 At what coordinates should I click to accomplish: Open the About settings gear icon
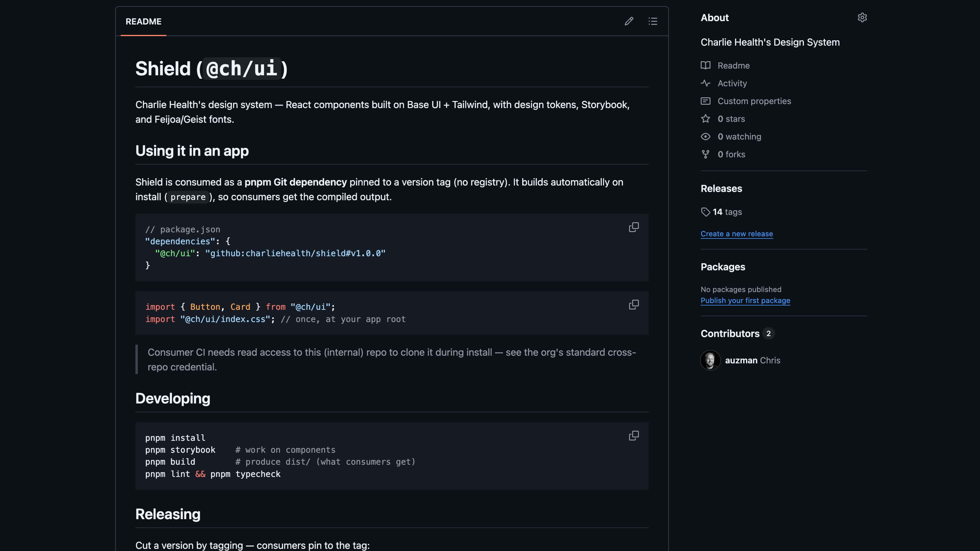(862, 18)
